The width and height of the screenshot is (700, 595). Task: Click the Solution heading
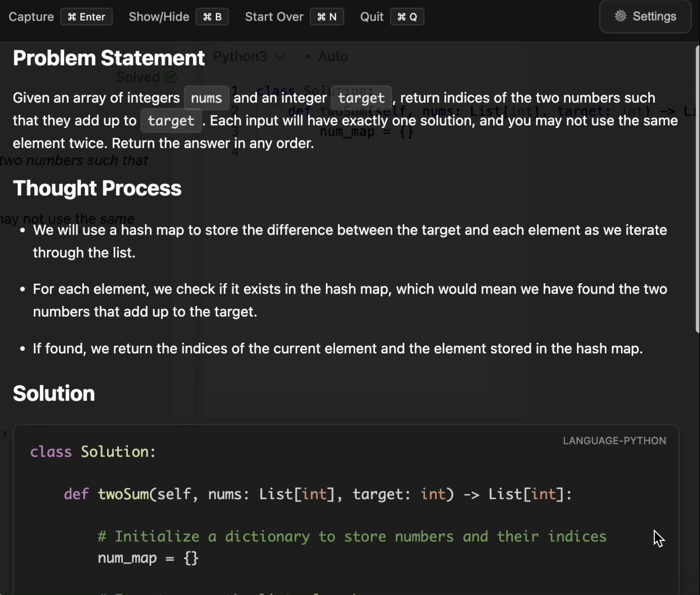coord(54,393)
